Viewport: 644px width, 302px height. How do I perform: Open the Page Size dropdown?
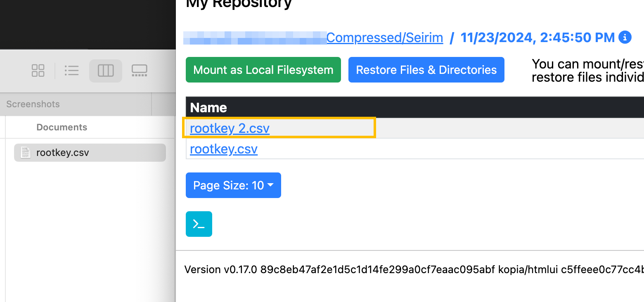[233, 185]
